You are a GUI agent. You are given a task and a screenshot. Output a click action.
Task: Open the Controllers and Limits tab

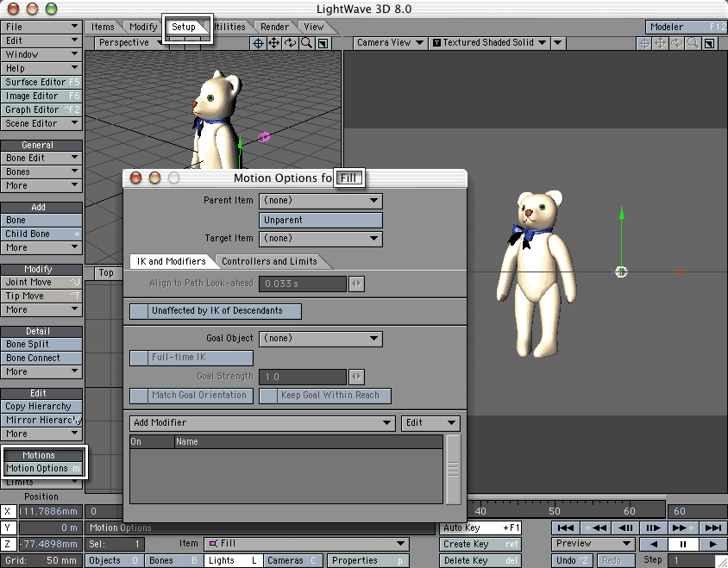pos(270,261)
